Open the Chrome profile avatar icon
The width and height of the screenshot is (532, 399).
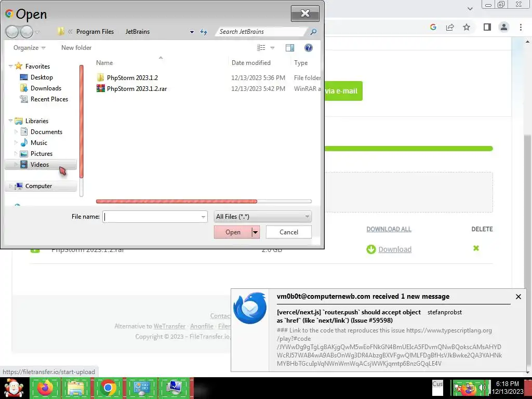coord(504,27)
